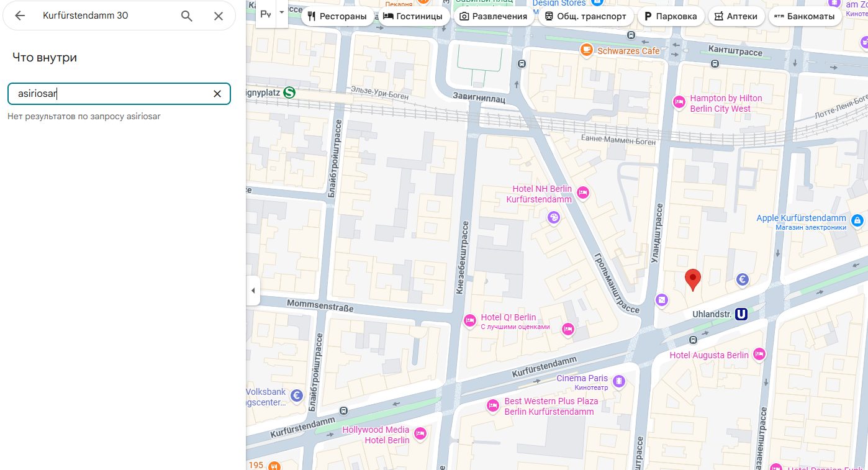Image resolution: width=868 pixels, height=470 pixels.
Task: Clear the asiriosar text with X button
Action: pos(217,94)
